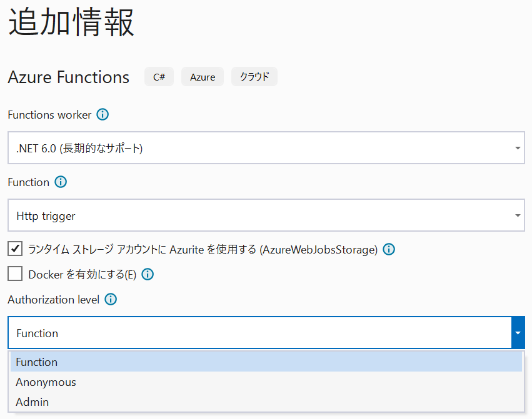The width and height of the screenshot is (532, 419).
Task: Click the Azure tag
Action: [202, 77]
